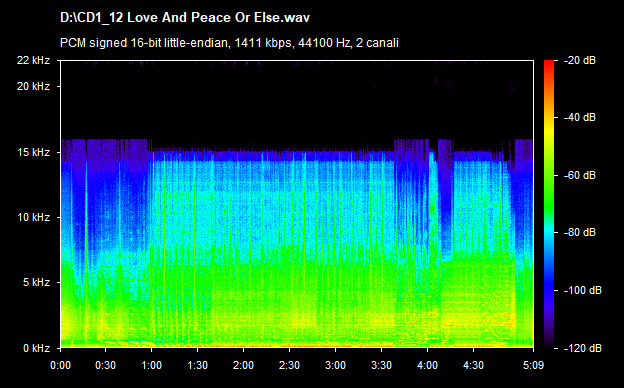The image size is (624, 388).
Task: Click the -100 dB level label
Action: coord(583,291)
